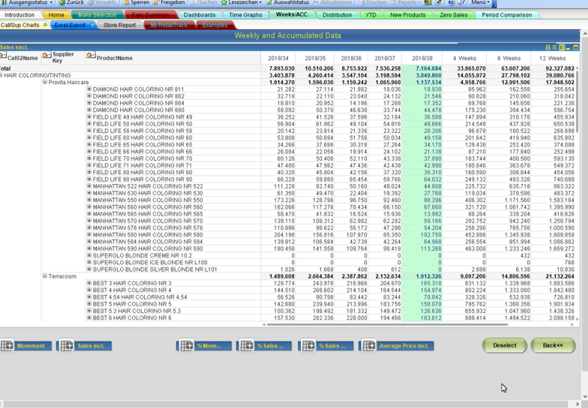Open the Make Selection tab
This screenshot has width=588, height=408.
pos(97,15)
